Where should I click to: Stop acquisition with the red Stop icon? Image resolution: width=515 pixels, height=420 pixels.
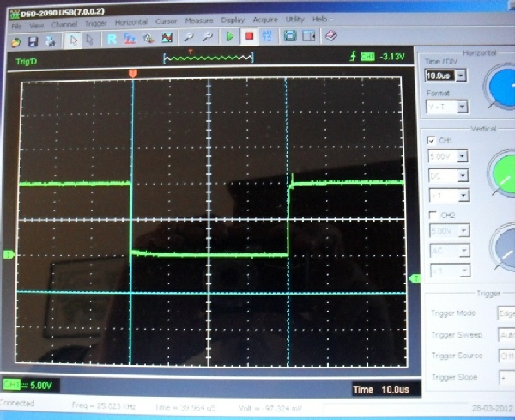click(249, 35)
